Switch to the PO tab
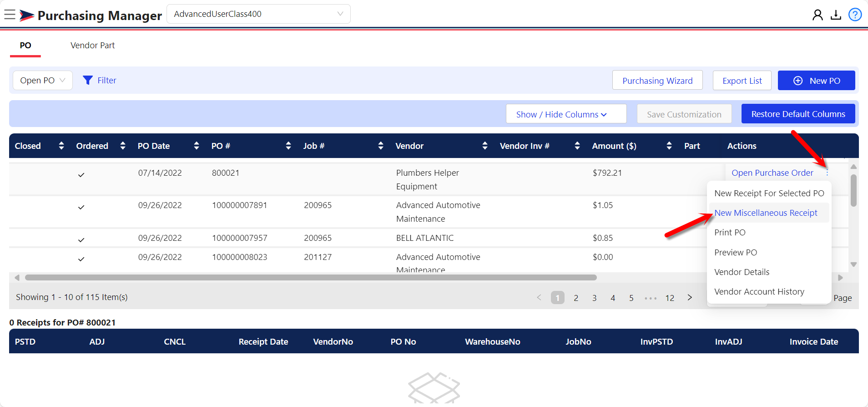Image resolution: width=868 pixels, height=407 pixels. (25, 46)
